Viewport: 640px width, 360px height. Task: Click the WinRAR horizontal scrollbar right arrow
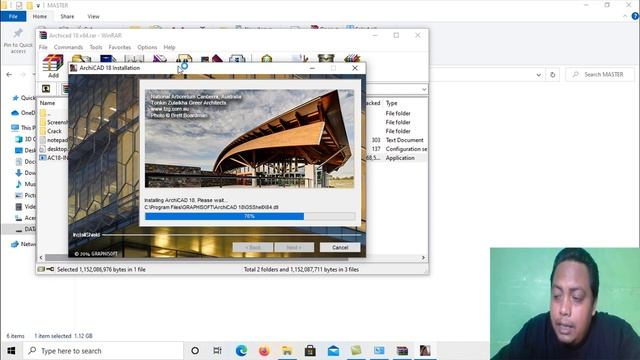pos(423,258)
